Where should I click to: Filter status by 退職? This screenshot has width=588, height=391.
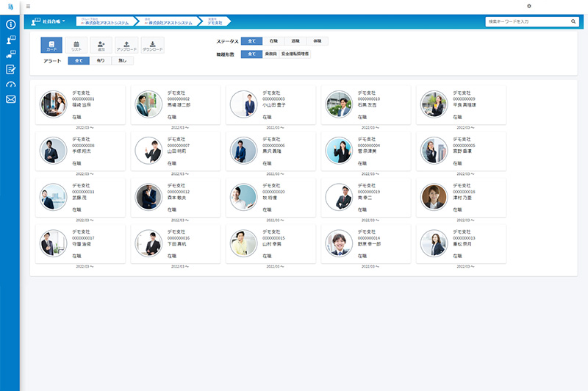[x=295, y=41]
